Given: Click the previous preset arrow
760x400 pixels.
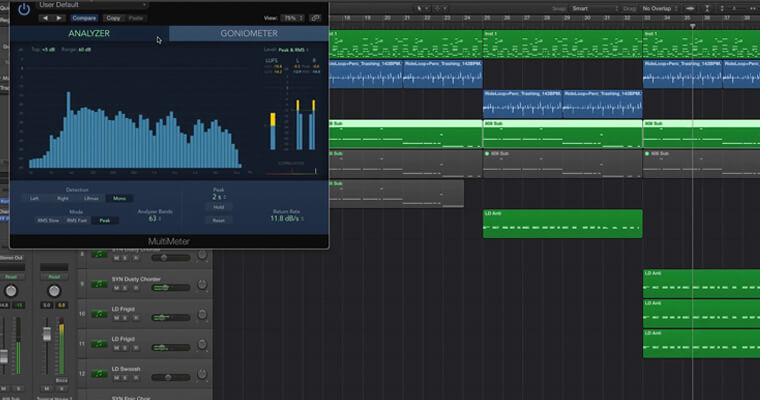Looking at the screenshot, I should [x=45, y=18].
